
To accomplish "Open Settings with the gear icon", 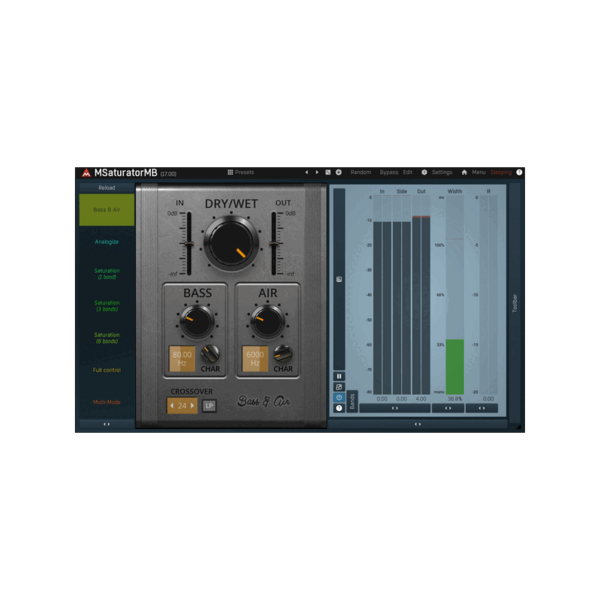I will (x=424, y=173).
